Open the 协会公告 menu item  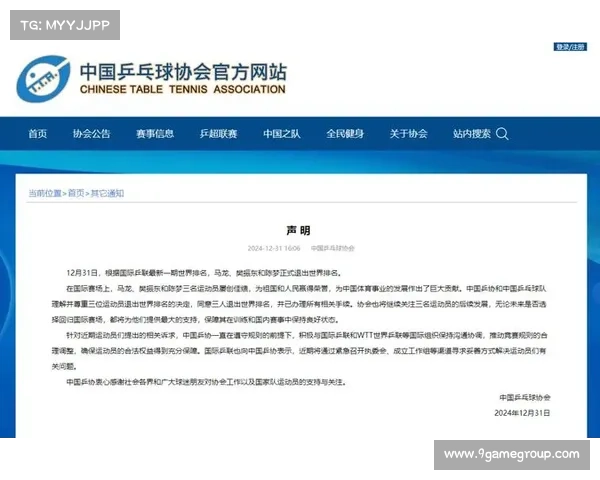point(93,134)
